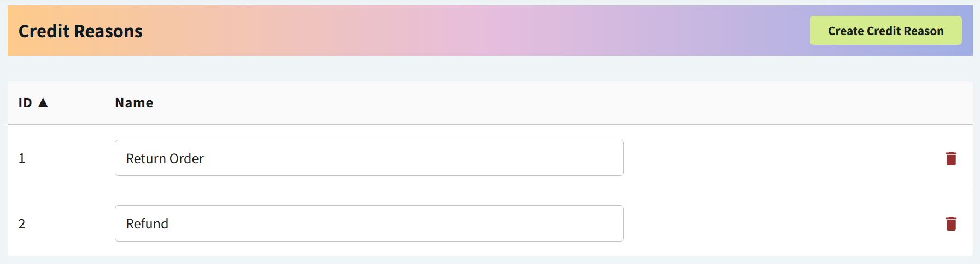Focus the Refund name field

pos(369,223)
